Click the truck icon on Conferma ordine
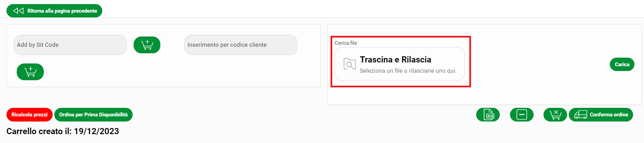Image resolution: width=644 pixels, height=143 pixels. [580, 115]
